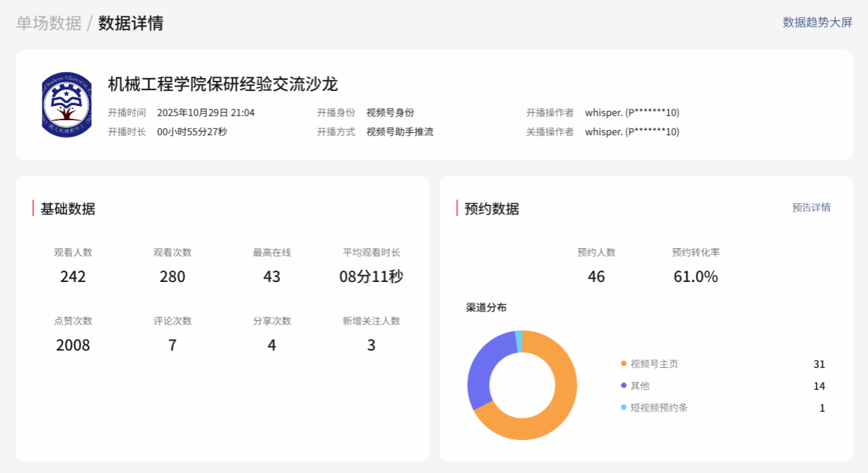Screen dimensions: 868x473
Task: Click the 数据详情 breadcrumb title
Action: (x=131, y=23)
